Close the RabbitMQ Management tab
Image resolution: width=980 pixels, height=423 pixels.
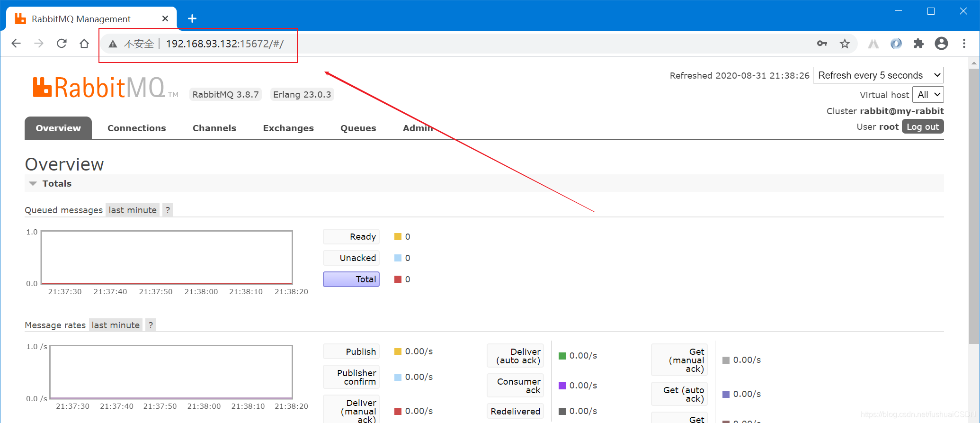tap(165, 18)
